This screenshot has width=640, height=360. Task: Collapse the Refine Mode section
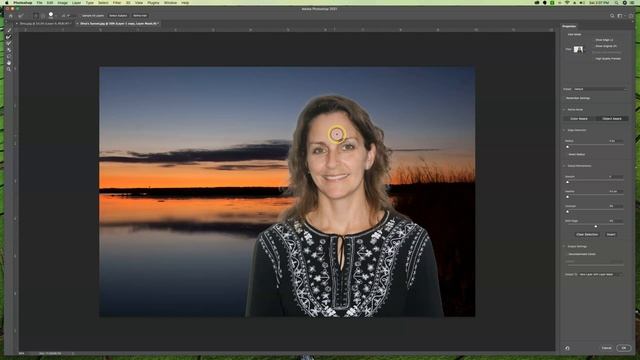[x=565, y=109]
